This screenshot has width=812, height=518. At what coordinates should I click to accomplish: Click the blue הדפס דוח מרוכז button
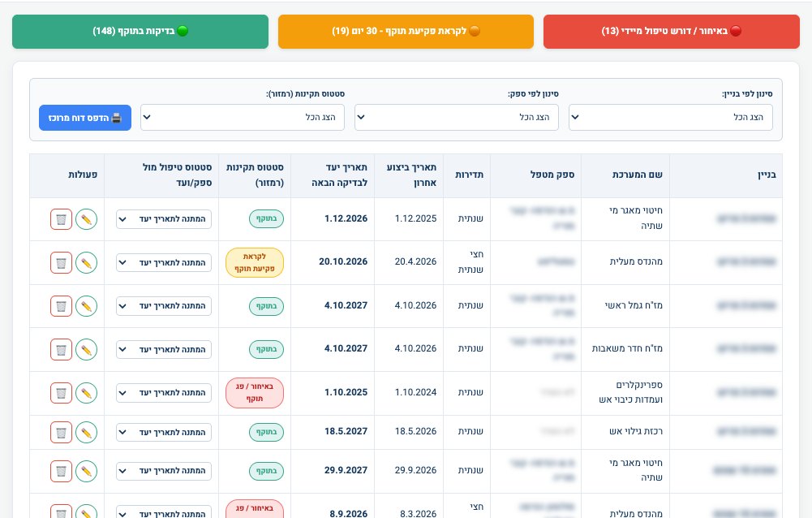pyautogui.click(x=85, y=118)
